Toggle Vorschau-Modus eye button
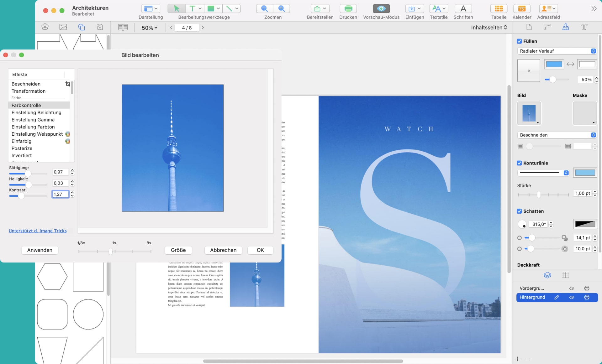This screenshot has width=602, height=364. coord(381,8)
